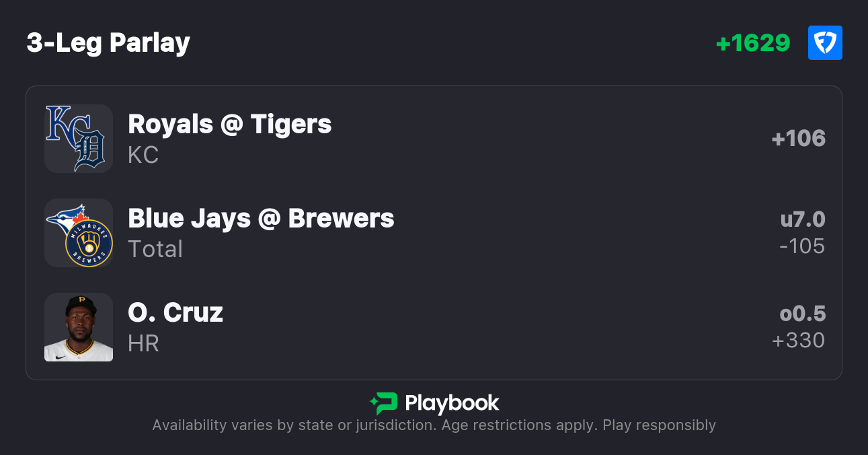This screenshot has width=868, height=455.
Task: Click the Kansas City Royals KC logo
Action: (64, 125)
